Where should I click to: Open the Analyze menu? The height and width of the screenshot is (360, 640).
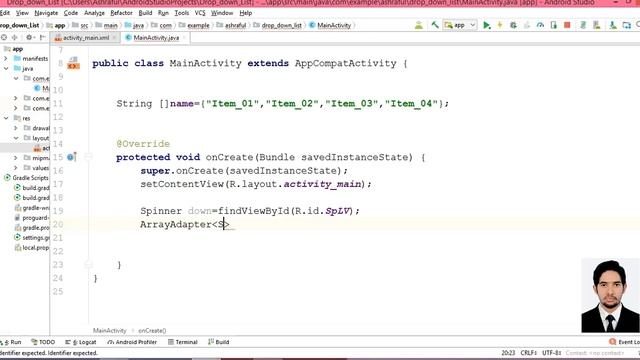coord(94,13)
